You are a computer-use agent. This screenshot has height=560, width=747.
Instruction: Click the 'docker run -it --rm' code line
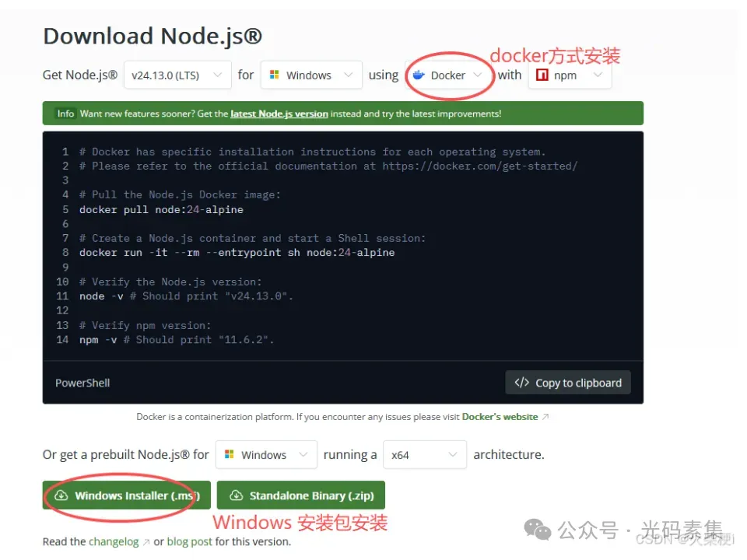click(x=237, y=252)
